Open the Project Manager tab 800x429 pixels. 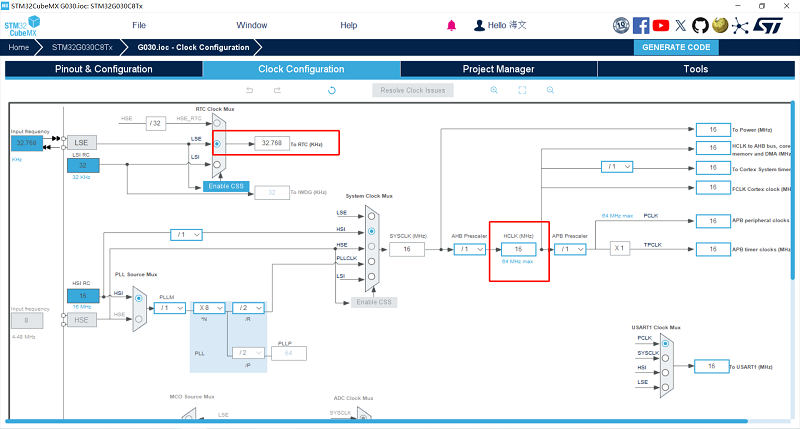point(498,69)
